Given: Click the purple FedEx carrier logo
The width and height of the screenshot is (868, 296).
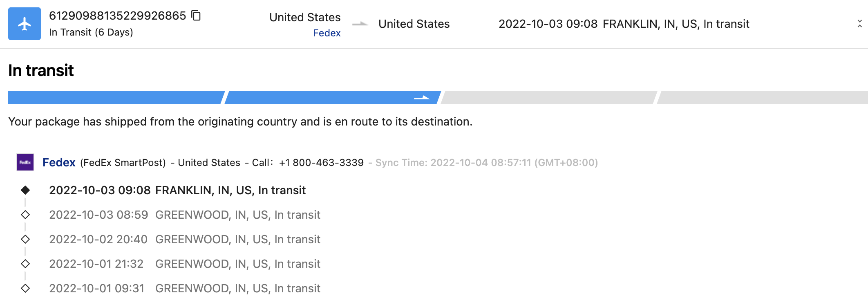Looking at the screenshot, I should (25, 162).
